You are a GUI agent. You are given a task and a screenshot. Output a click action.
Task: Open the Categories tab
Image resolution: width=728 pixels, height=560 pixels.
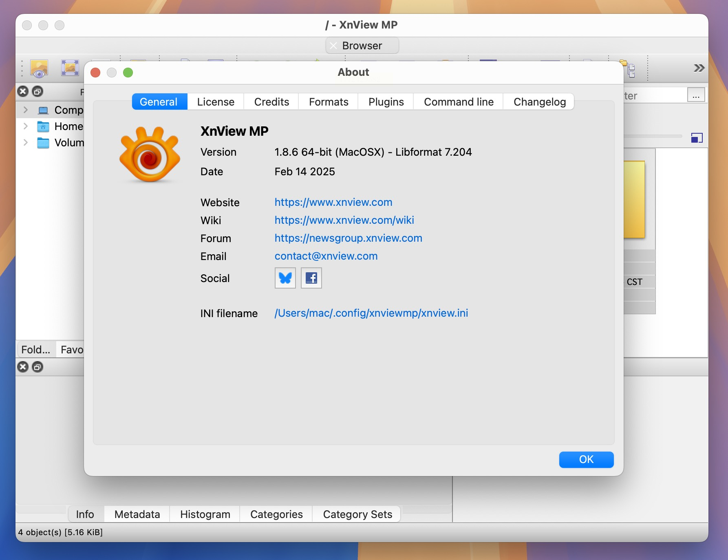pos(276,514)
